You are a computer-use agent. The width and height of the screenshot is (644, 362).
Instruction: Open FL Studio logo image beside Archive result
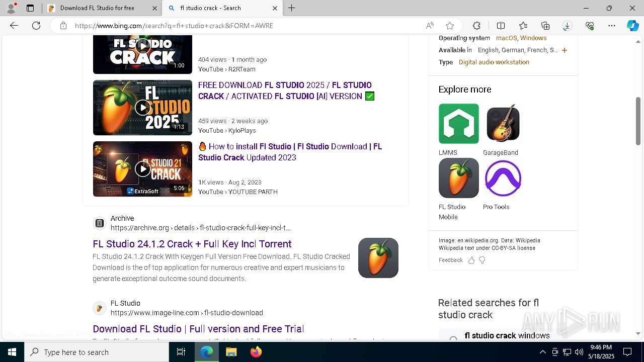[378, 258]
